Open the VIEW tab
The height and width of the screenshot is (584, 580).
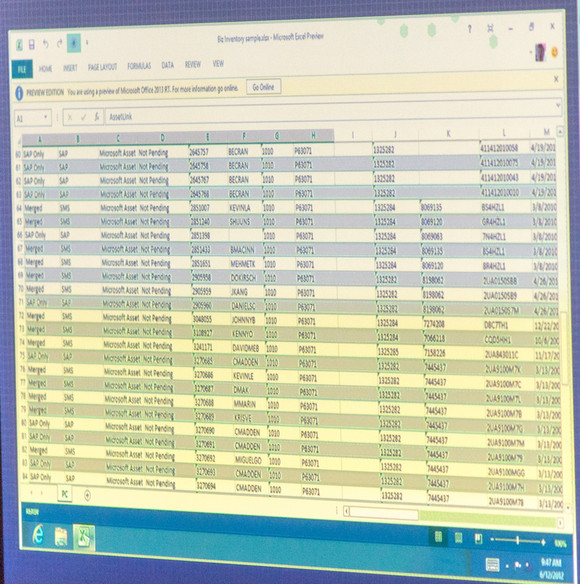click(x=218, y=64)
